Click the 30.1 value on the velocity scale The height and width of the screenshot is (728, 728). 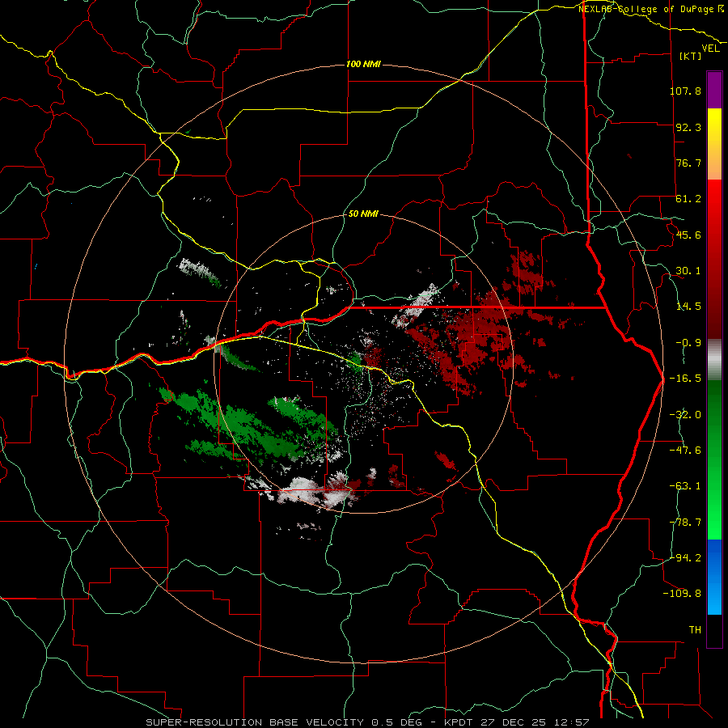tap(688, 271)
